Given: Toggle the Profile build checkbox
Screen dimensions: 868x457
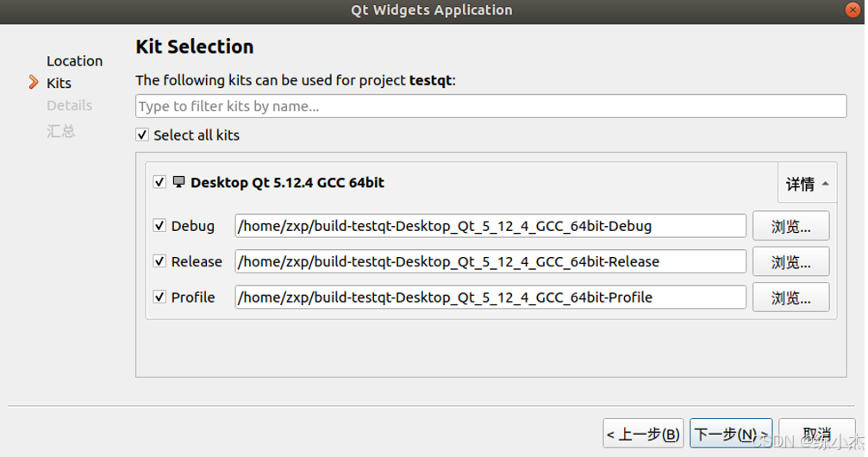Looking at the screenshot, I should click(x=159, y=297).
